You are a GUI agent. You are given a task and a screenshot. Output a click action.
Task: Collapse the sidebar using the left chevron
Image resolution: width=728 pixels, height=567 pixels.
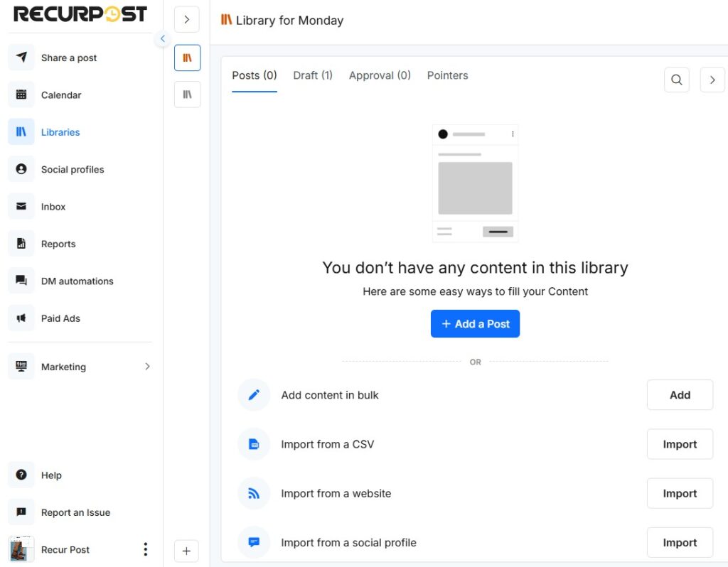pyautogui.click(x=162, y=39)
